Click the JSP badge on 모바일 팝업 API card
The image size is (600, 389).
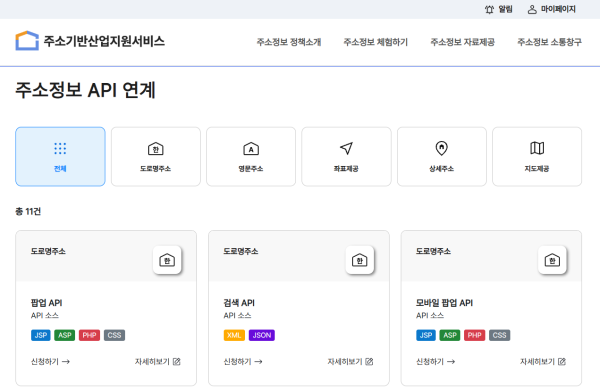(426, 335)
